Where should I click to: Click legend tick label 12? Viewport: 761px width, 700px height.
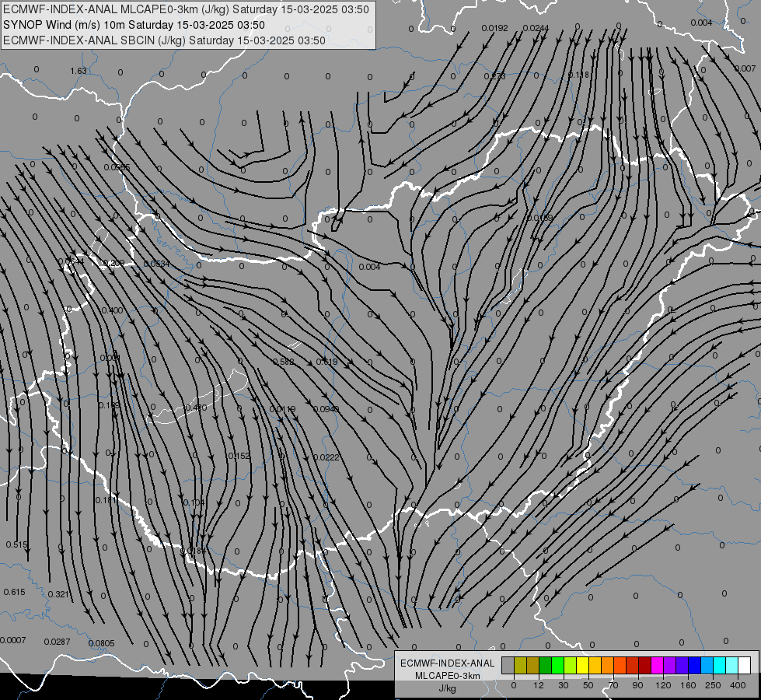tap(539, 685)
